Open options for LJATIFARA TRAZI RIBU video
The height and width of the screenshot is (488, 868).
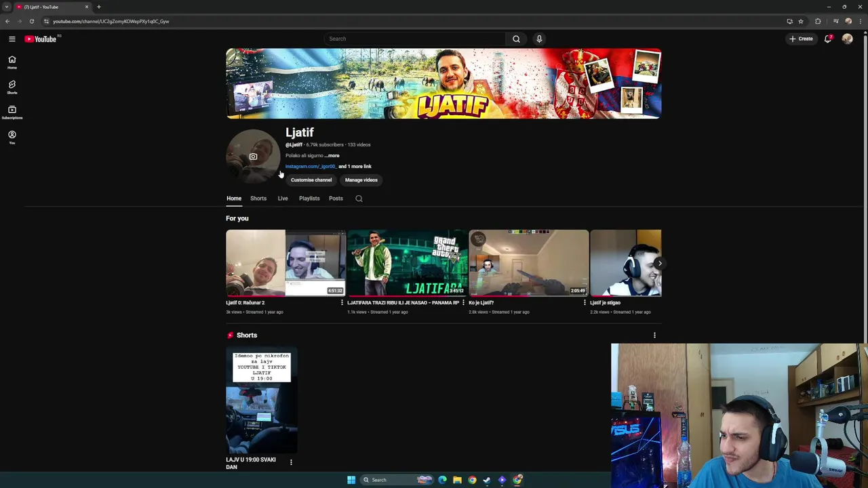click(x=463, y=303)
